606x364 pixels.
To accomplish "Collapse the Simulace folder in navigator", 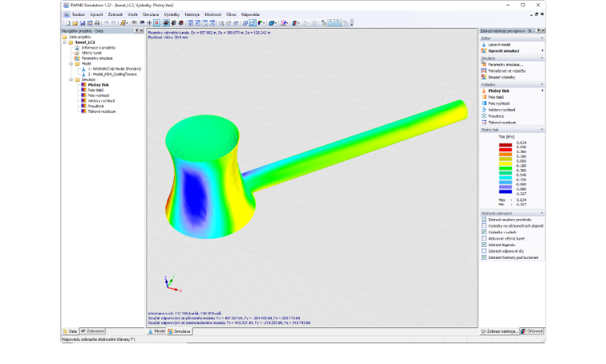I will (71, 80).
